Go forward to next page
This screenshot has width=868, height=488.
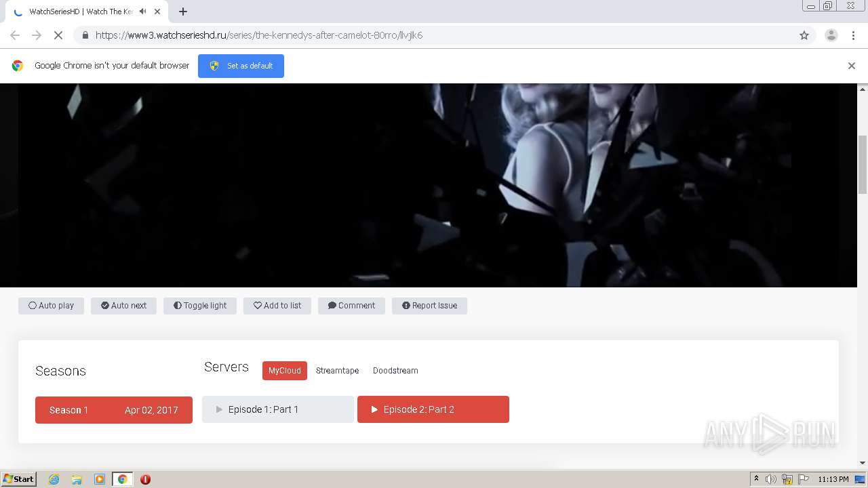37,35
